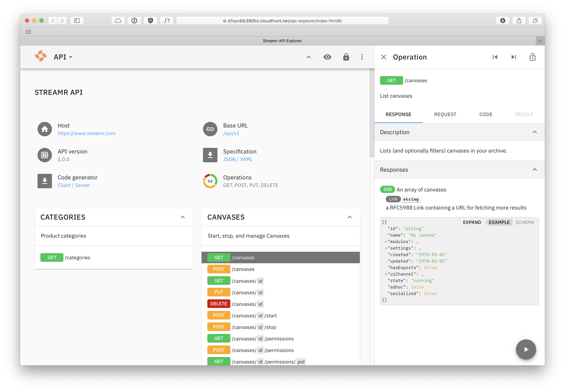Click the main page vertical scrollbar
The image size is (565, 392).
point(372,113)
